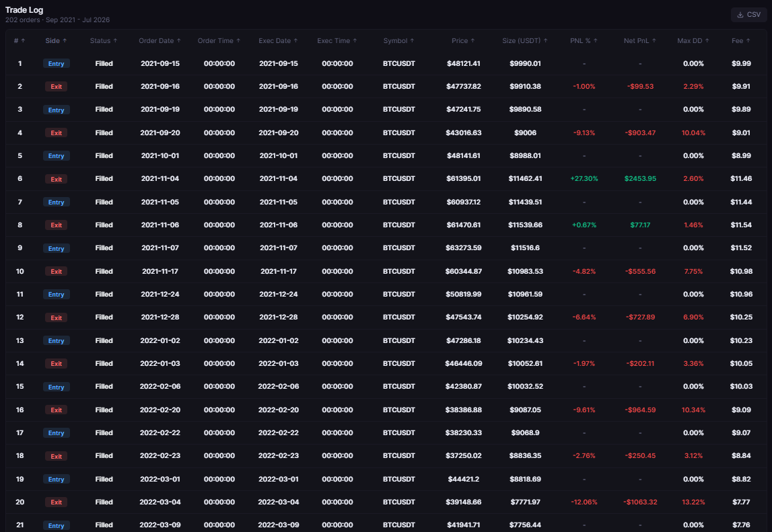Select the $77.17 net PnL value

tap(640, 225)
